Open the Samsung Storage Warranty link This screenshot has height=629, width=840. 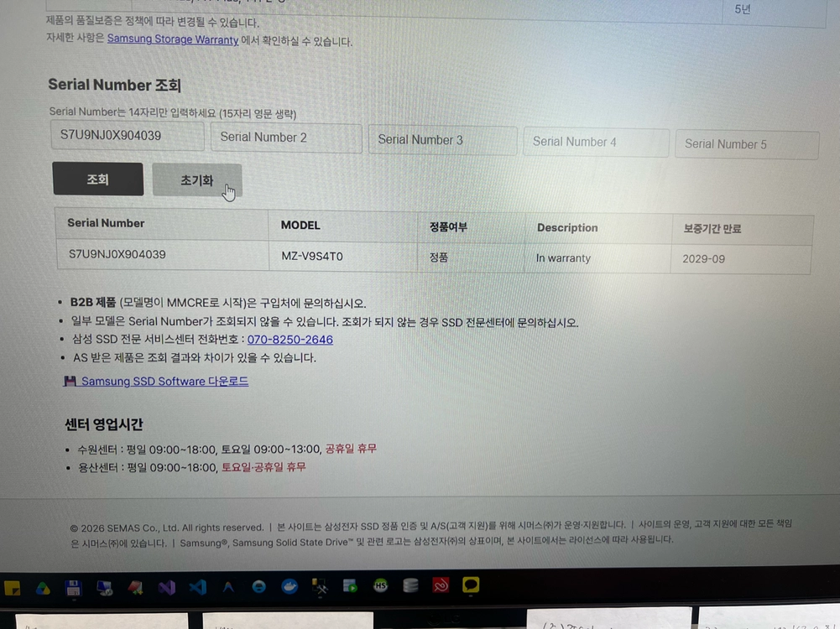pyautogui.click(x=173, y=39)
